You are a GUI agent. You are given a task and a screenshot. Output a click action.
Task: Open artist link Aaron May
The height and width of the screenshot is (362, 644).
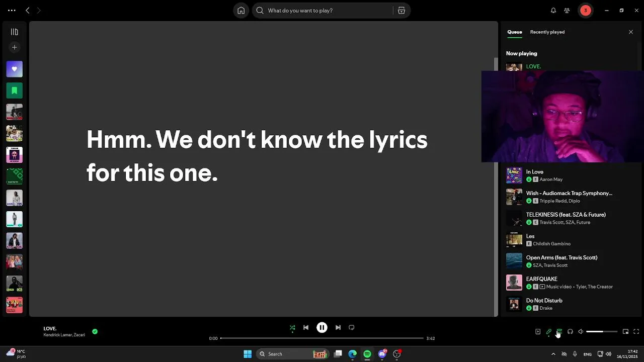coord(551,179)
